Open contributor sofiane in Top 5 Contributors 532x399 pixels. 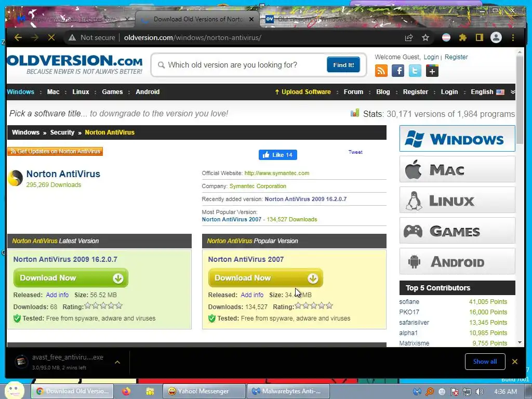coord(409,302)
